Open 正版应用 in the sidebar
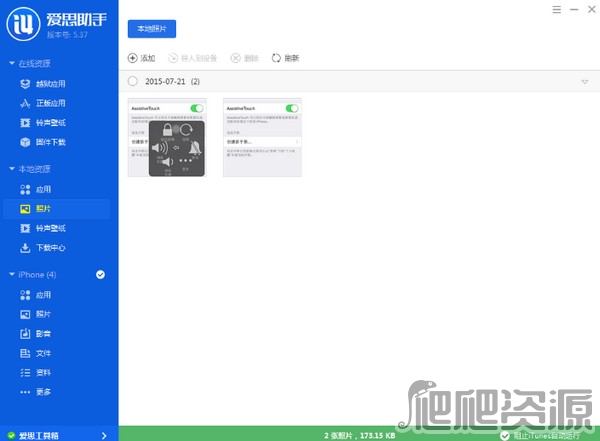Screen dimensions: 600x441 tap(43, 103)
